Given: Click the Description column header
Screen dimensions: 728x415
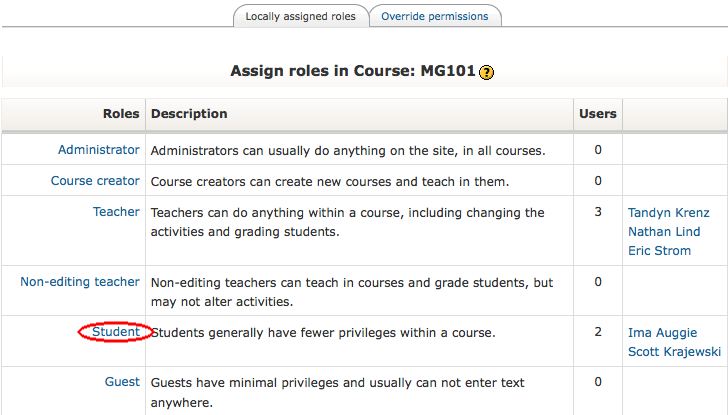Looking at the screenshot, I should [x=189, y=114].
